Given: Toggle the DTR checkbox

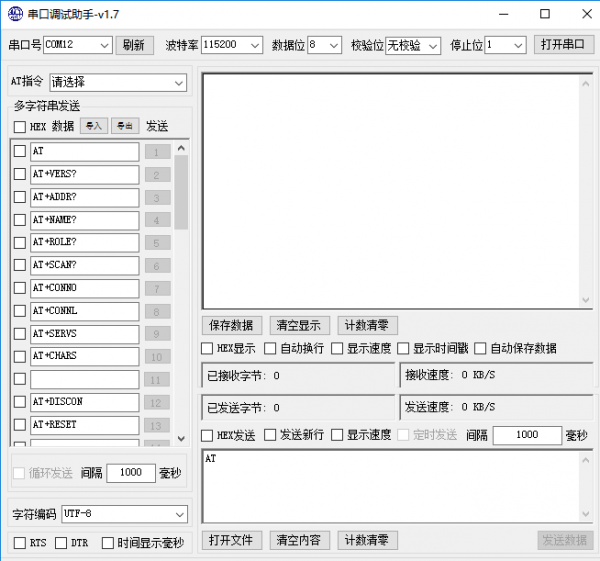Looking at the screenshot, I should click(x=61, y=543).
